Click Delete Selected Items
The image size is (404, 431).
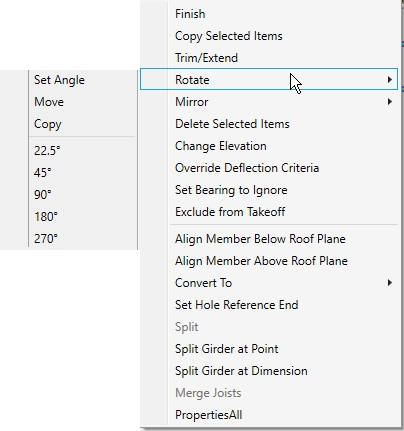point(232,124)
